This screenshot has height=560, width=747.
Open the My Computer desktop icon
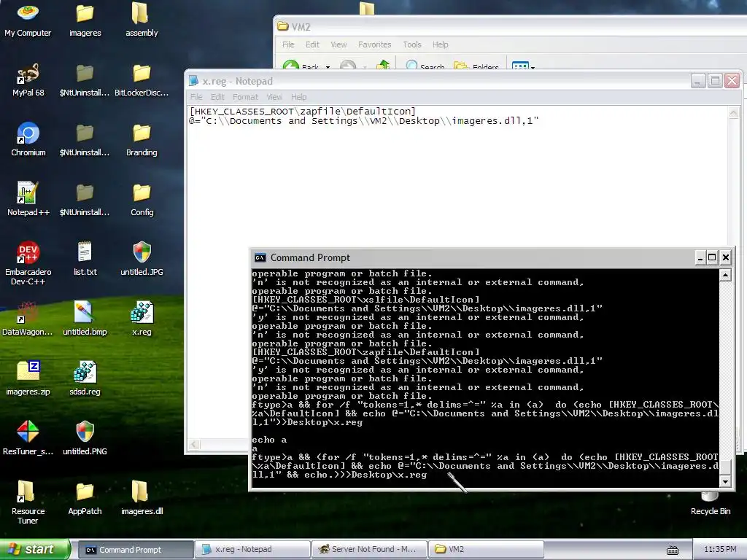(x=28, y=19)
